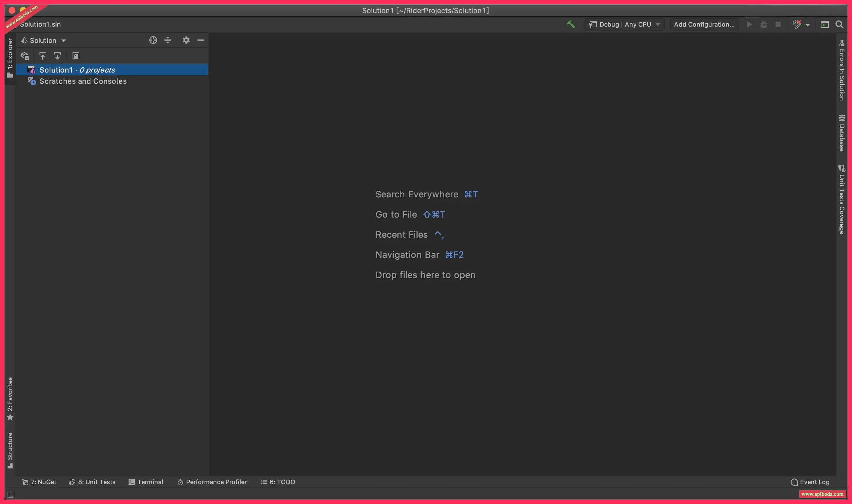Open the Terminal tool window tab
Image resolution: width=852 pixels, height=504 pixels.
tap(146, 482)
